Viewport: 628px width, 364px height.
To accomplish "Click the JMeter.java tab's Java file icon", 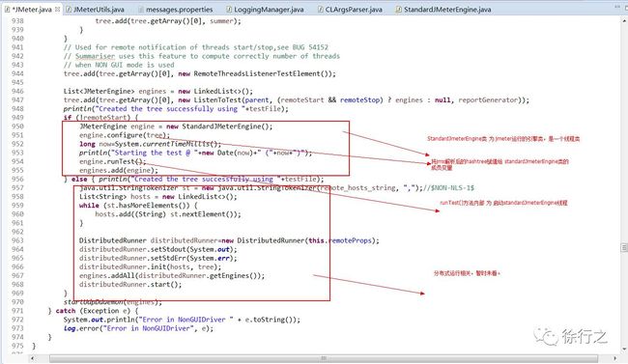I will pyautogui.click(x=8, y=10).
